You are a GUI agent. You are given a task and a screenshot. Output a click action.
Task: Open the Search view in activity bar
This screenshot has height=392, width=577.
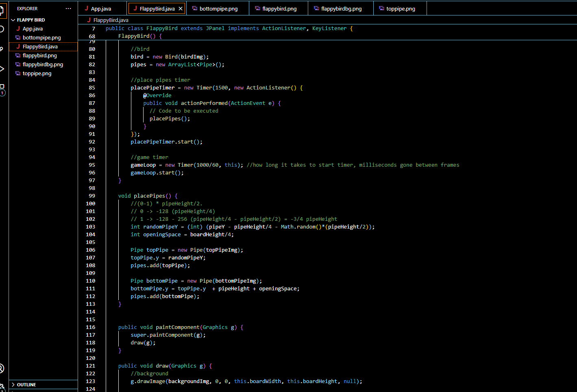pyautogui.click(x=2, y=29)
